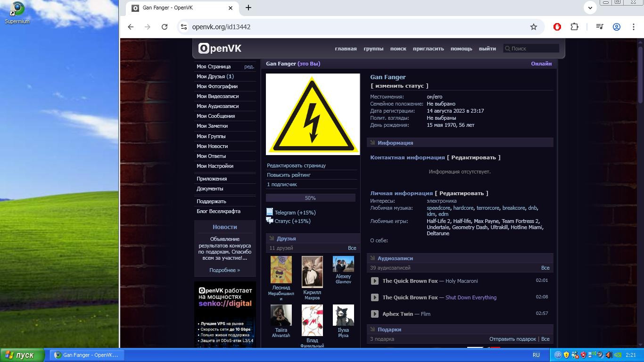This screenshot has width=644, height=362.
Task: Open помощь in the header menu
Action: point(461,49)
